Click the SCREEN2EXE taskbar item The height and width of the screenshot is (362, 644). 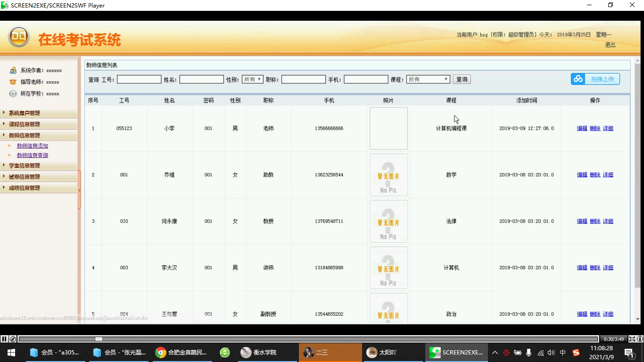coord(457,353)
